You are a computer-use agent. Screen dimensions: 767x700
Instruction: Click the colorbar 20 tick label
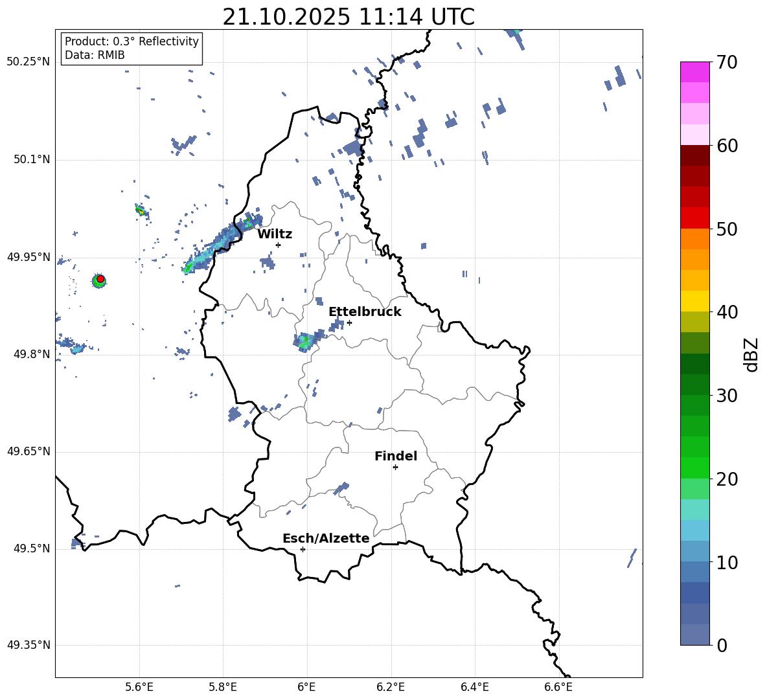click(727, 479)
